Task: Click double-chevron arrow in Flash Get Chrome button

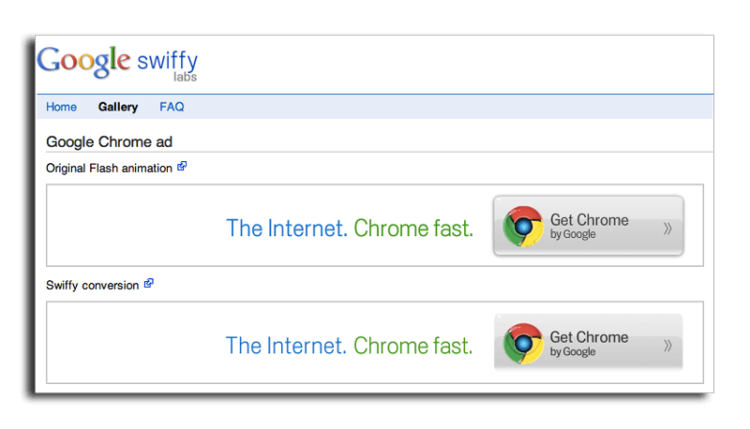Action: [x=668, y=229]
